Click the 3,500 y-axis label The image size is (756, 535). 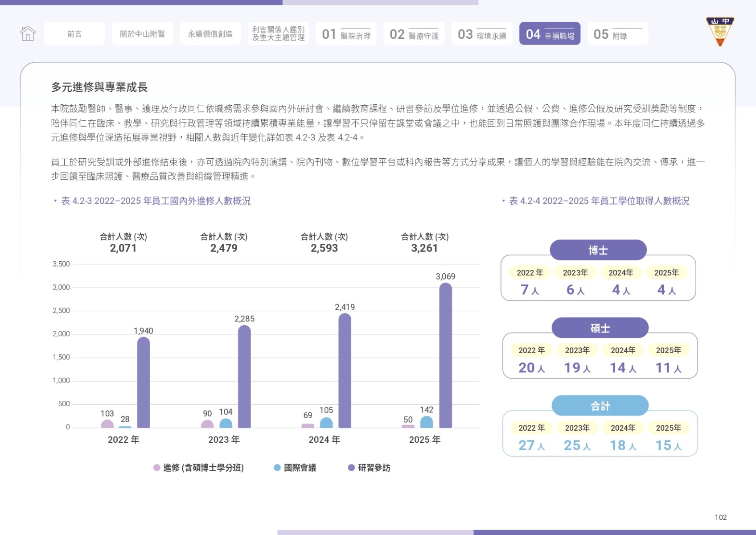click(62, 264)
